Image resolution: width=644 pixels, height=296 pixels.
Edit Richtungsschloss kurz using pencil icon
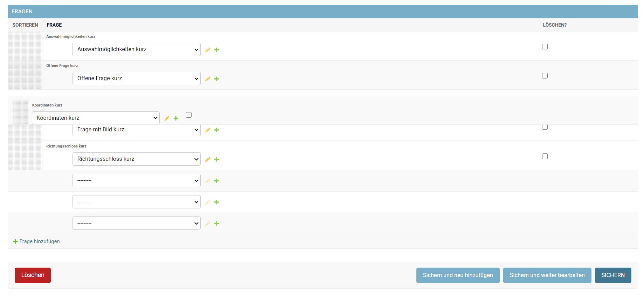click(208, 159)
